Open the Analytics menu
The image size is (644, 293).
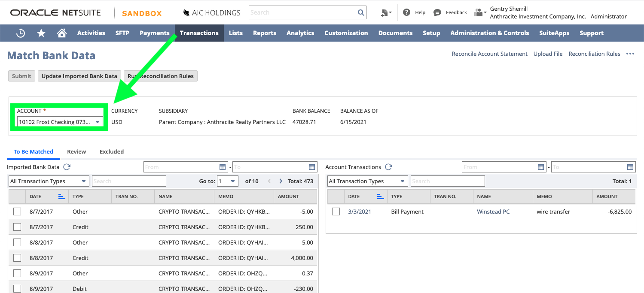point(300,33)
